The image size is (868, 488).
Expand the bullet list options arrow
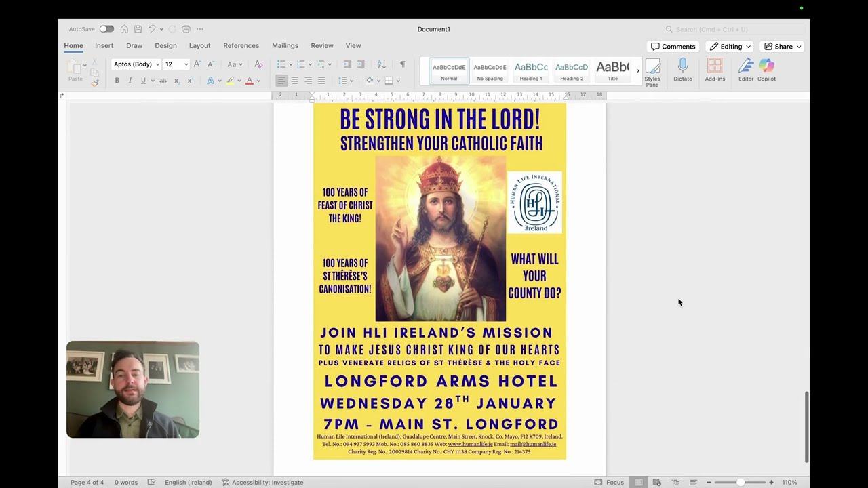point(291,64)
